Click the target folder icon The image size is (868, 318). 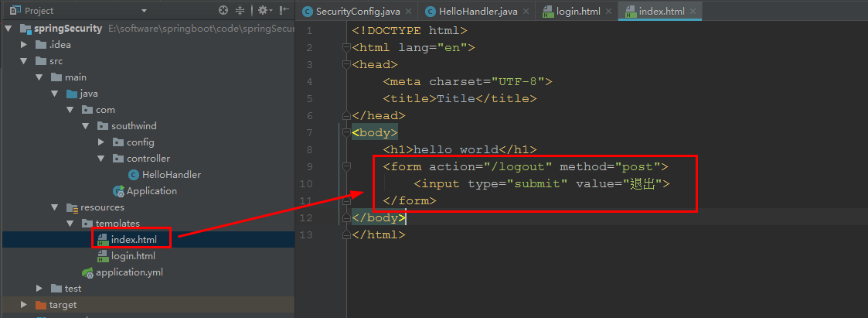41,305
